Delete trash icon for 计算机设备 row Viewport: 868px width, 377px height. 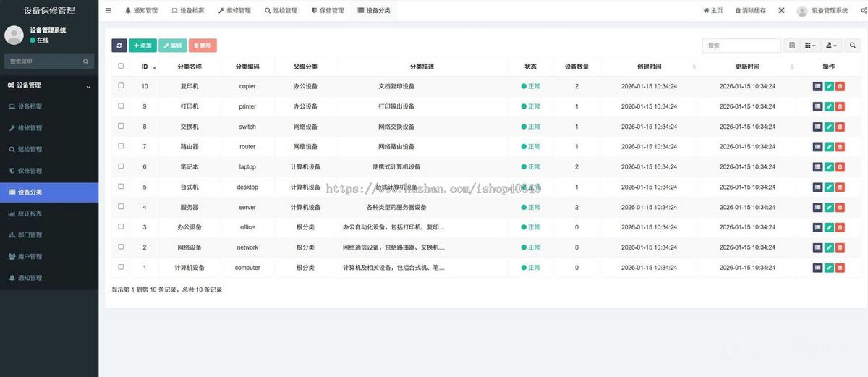pos(840,268)
